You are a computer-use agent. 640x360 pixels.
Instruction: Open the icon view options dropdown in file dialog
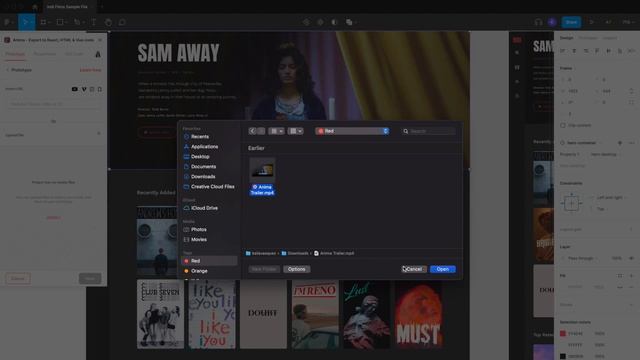coord(277,131)
